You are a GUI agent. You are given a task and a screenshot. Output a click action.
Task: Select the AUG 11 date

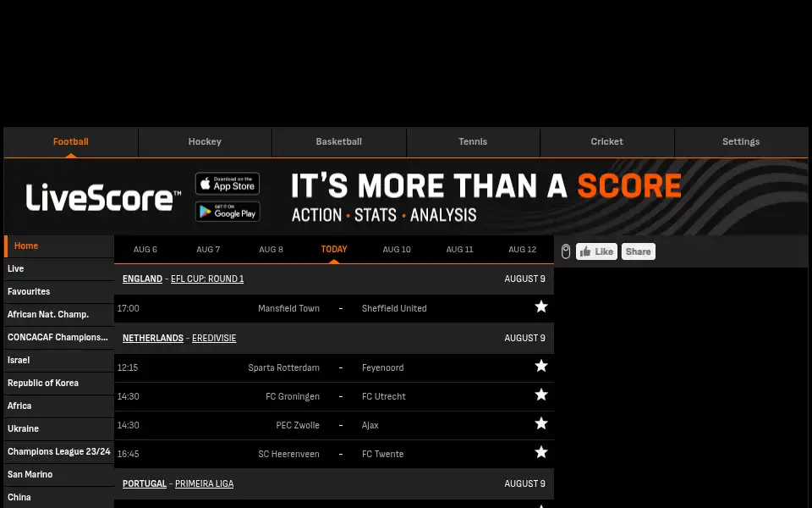460,249
